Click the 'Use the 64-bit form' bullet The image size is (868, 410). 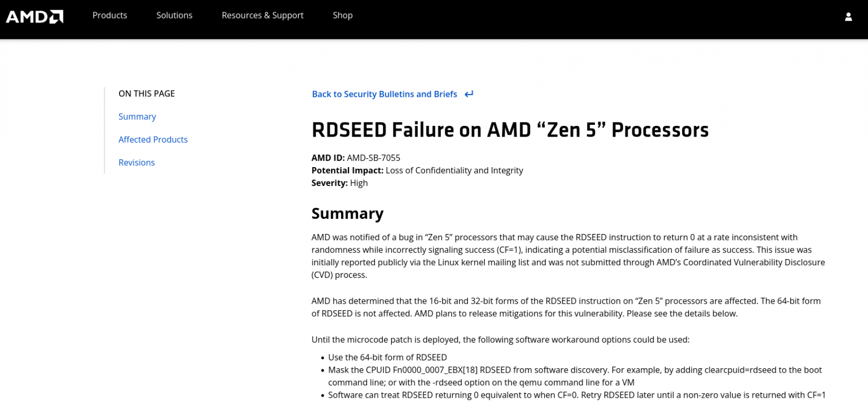tap(387, 357)
